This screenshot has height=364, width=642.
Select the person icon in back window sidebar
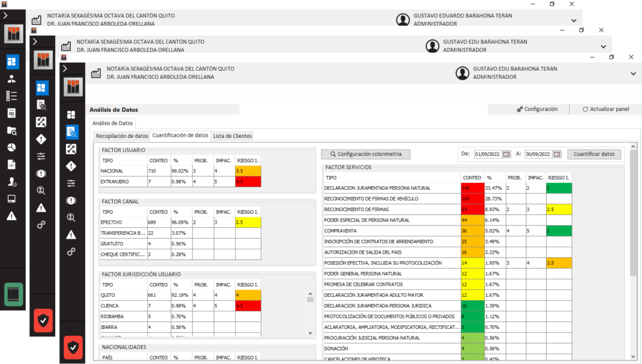(11, 79)
